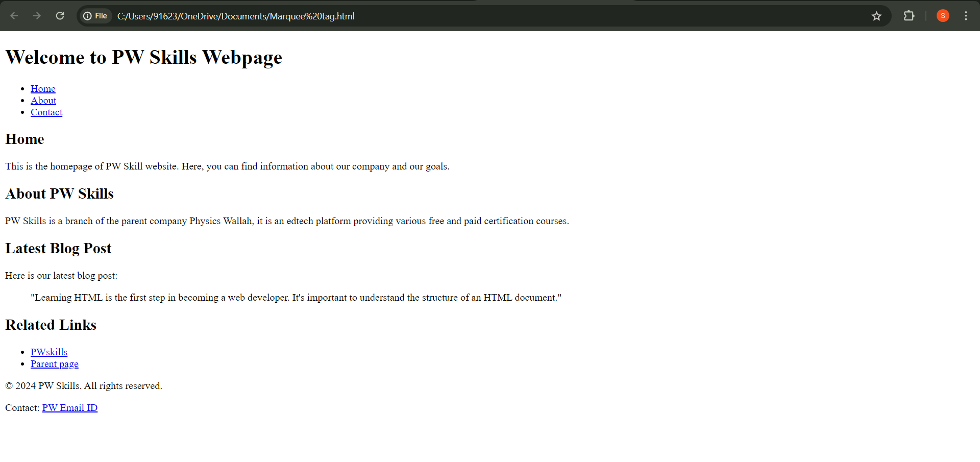Open the Extensions puzzle icon
Screen dimensions: 980x462
(x=909, y=16)
